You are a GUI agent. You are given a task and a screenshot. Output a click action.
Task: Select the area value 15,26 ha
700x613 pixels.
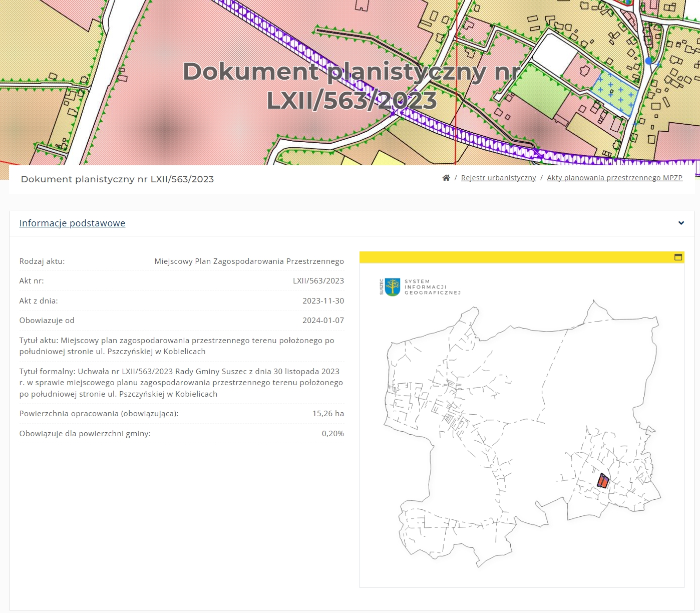[x=328, y=414]
